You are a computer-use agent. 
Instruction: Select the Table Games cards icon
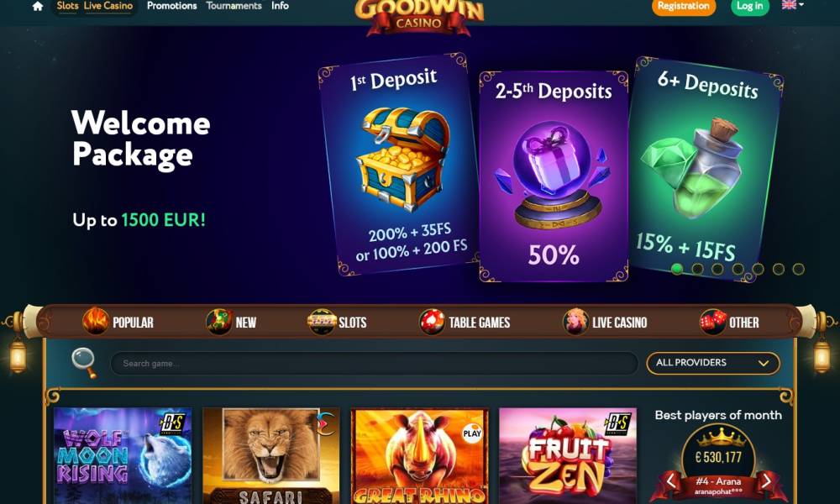tap(432, 322)
